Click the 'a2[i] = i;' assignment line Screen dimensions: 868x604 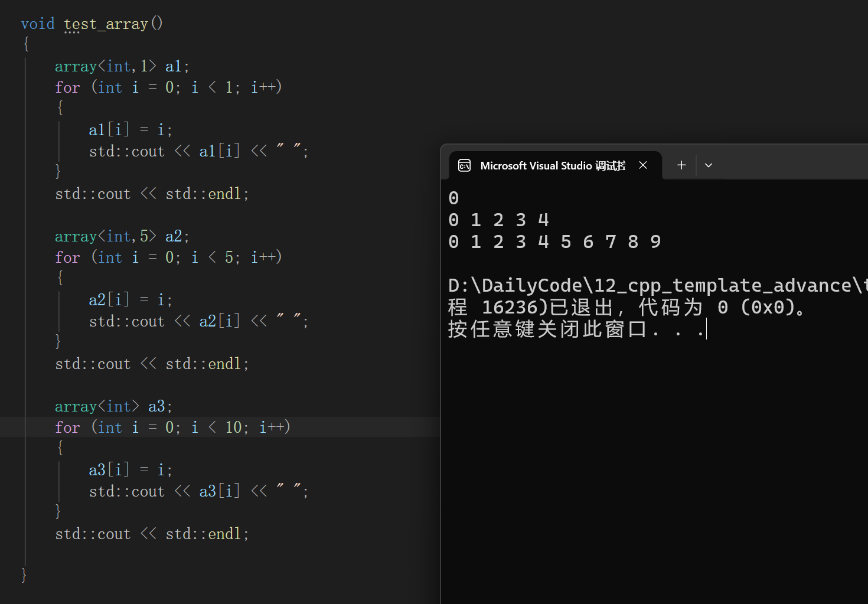pos(130,300)
